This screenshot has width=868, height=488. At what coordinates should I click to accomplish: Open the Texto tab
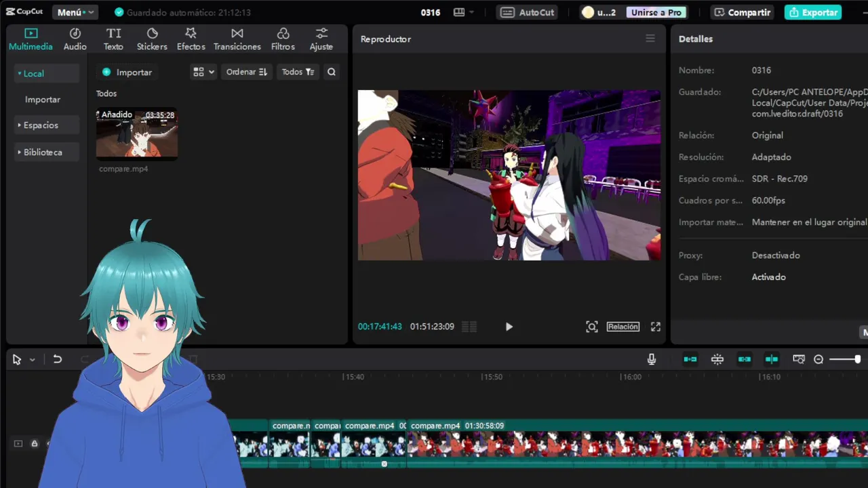[113, 39]
